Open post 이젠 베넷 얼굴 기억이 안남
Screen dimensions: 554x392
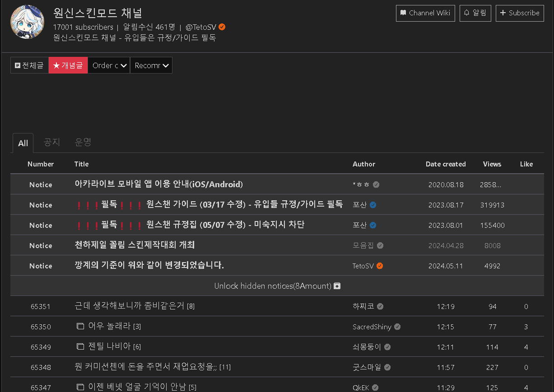[x=138, y=387]
